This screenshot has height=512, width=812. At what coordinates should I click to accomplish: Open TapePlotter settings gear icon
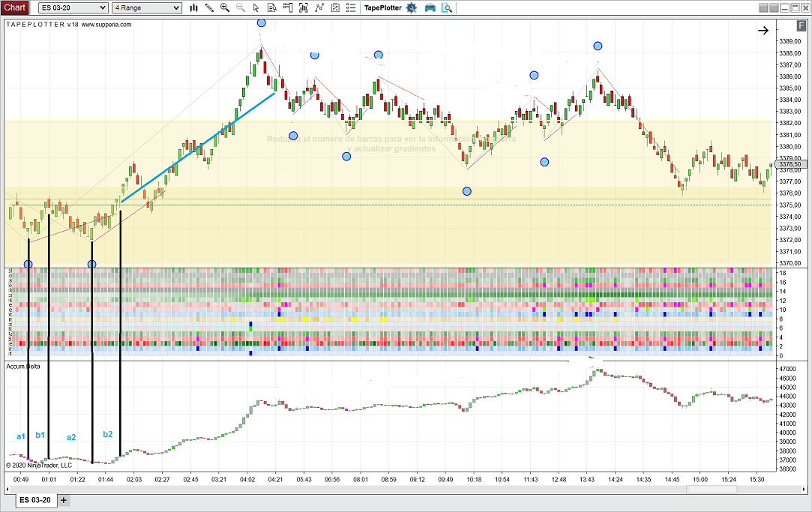coord(411,7)
